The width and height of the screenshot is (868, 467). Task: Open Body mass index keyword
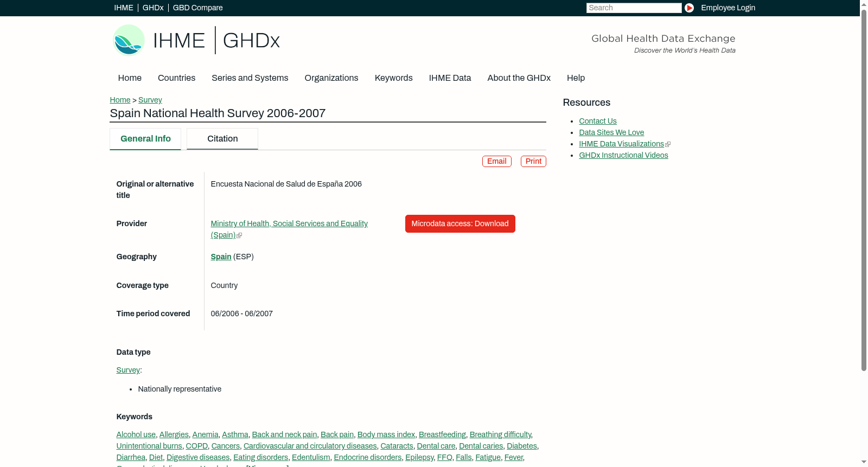coord(386,434)
